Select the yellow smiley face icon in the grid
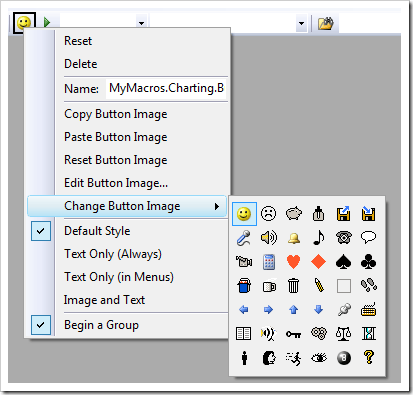The height and width of the screenshot is (395, 413). pos(244,214)
